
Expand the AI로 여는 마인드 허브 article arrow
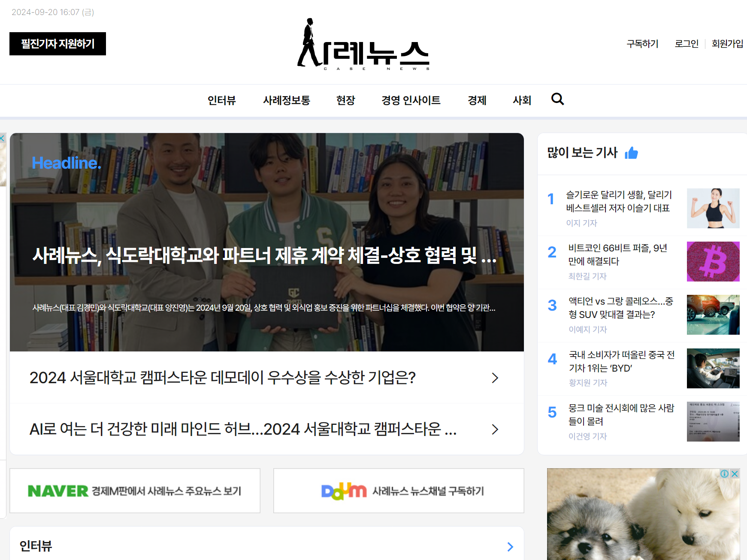pyautogui.click(x=495, y=429)
